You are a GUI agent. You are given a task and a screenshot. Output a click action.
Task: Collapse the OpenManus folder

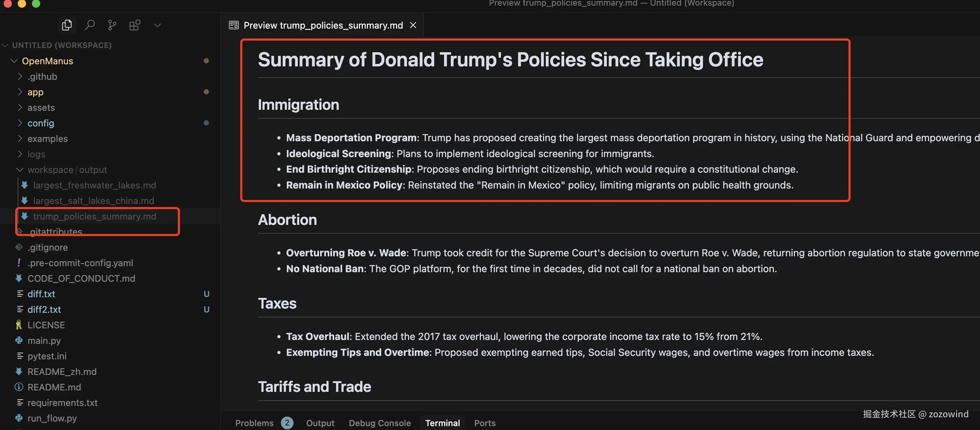[x=14, y=61]
